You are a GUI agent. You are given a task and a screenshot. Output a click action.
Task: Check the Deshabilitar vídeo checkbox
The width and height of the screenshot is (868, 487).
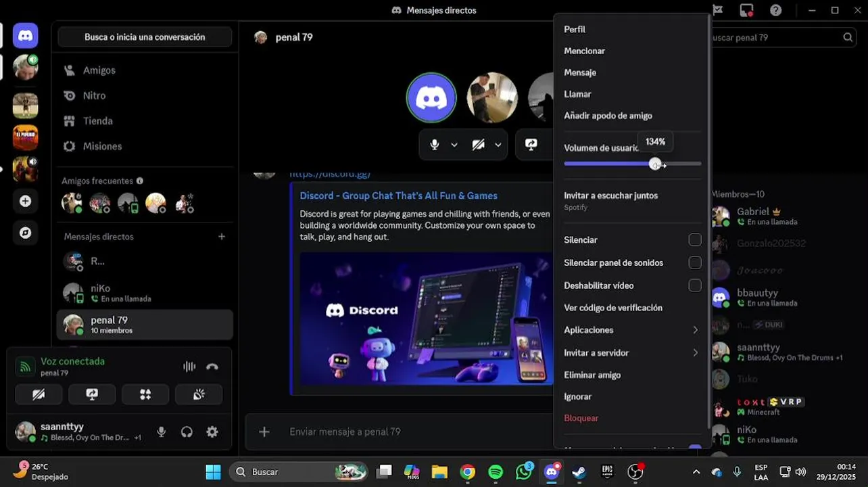coord(695,285)
